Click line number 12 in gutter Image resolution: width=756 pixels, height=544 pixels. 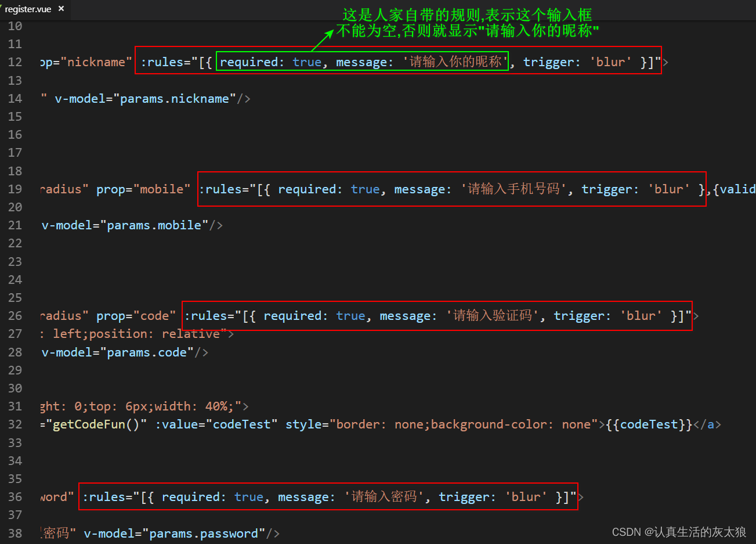[x=15, y=62]
